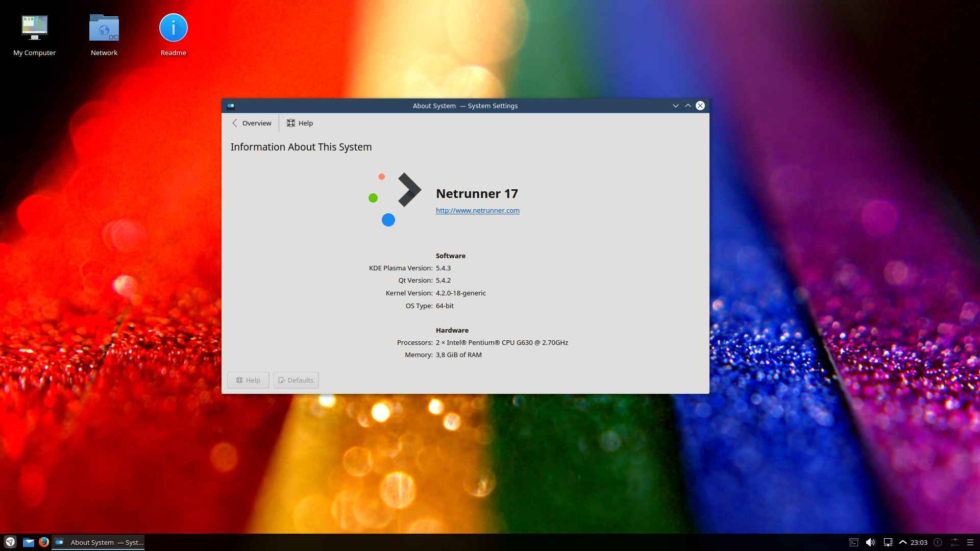Viewport: 980px width, 551px height.
Task: Open the Readme file on the desktop
Action: coord(173,28)
